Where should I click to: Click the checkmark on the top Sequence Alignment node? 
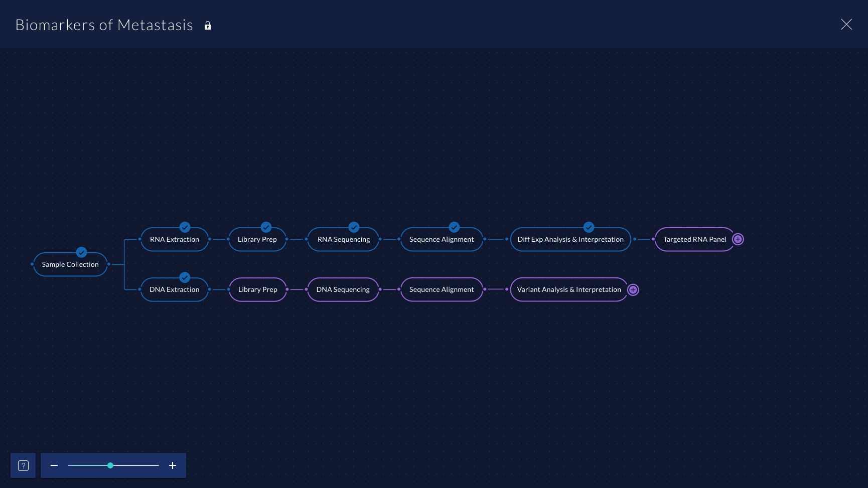click(454, 227)
